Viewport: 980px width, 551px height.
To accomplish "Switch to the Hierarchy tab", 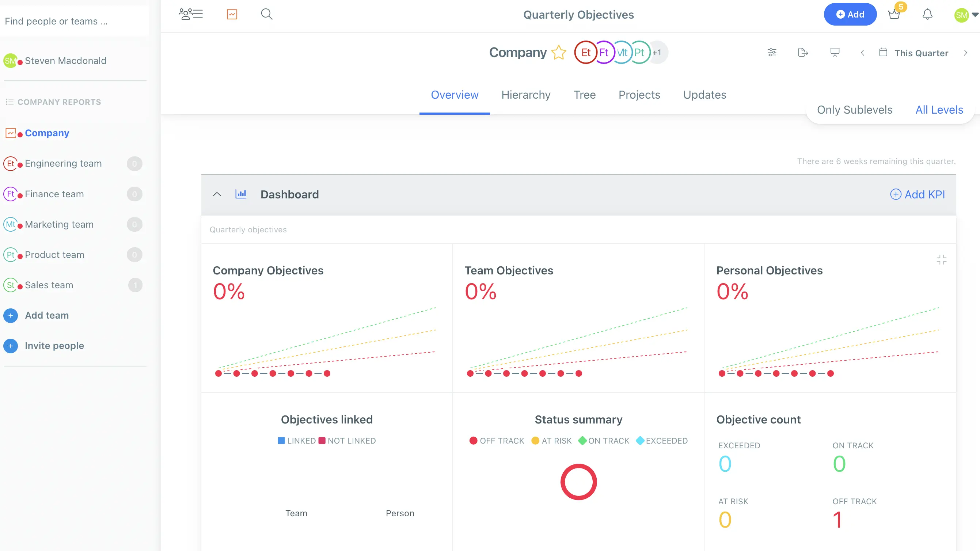I will pyautogui.click(x=526, y=95).
